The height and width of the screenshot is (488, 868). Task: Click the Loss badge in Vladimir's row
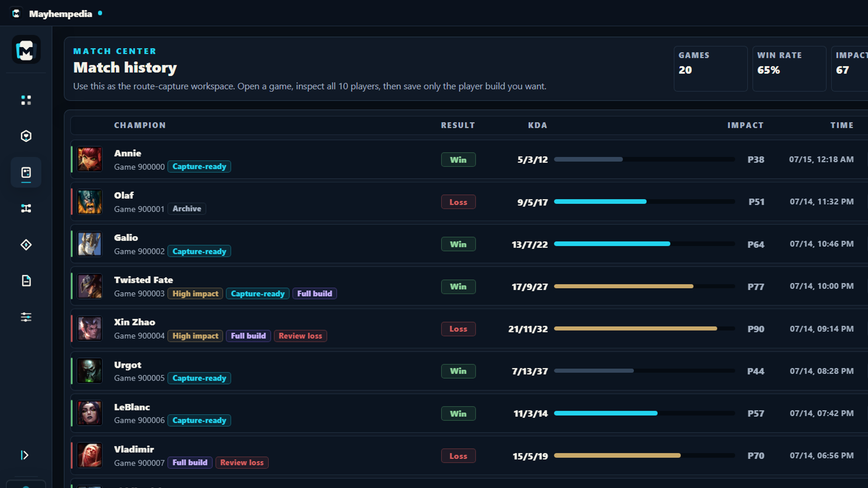(458, 456)
